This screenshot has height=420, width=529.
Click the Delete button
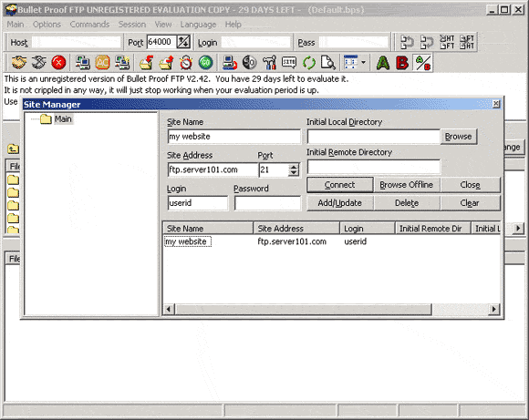(407, 203)
